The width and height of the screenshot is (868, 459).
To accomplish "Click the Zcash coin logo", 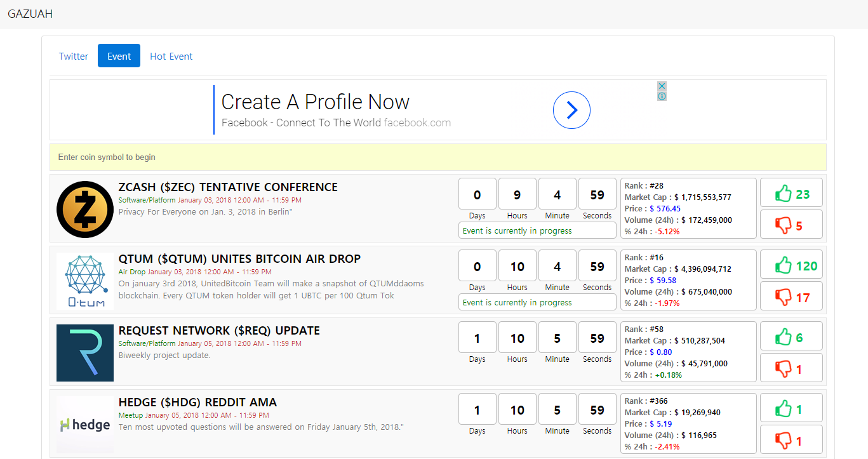I will (85, 209).
